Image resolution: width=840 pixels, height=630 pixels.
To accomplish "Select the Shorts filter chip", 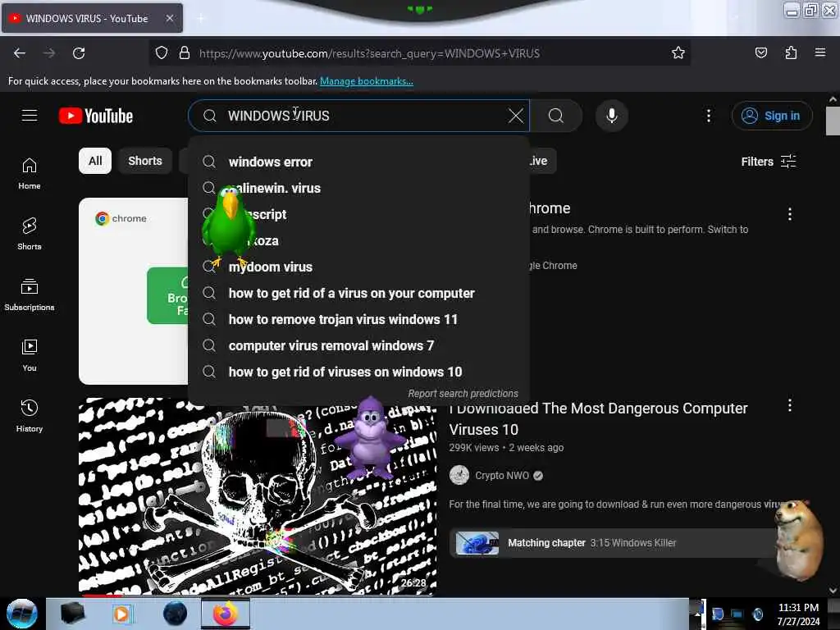I will [x=144, y=161].
